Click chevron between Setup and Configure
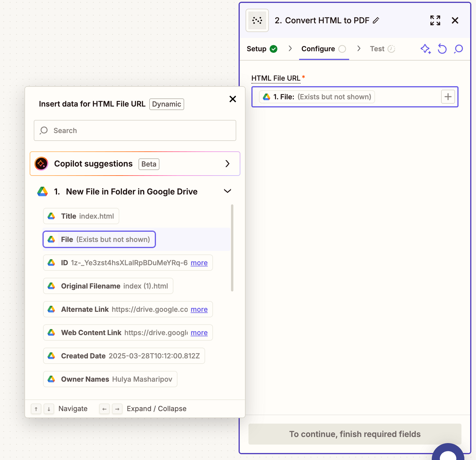476x460 pixels. pyautogui.click(x=290, y=49)
